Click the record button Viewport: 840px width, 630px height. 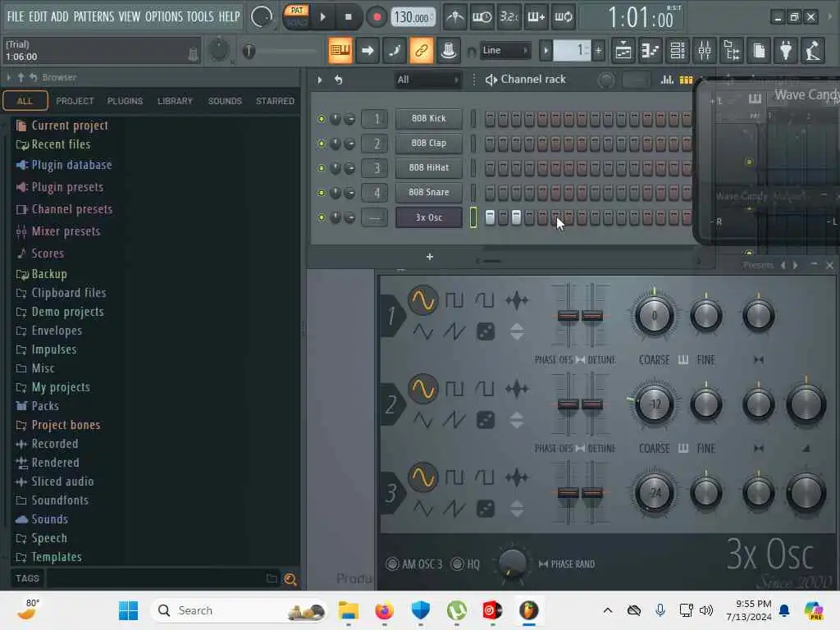coord(377,17)
